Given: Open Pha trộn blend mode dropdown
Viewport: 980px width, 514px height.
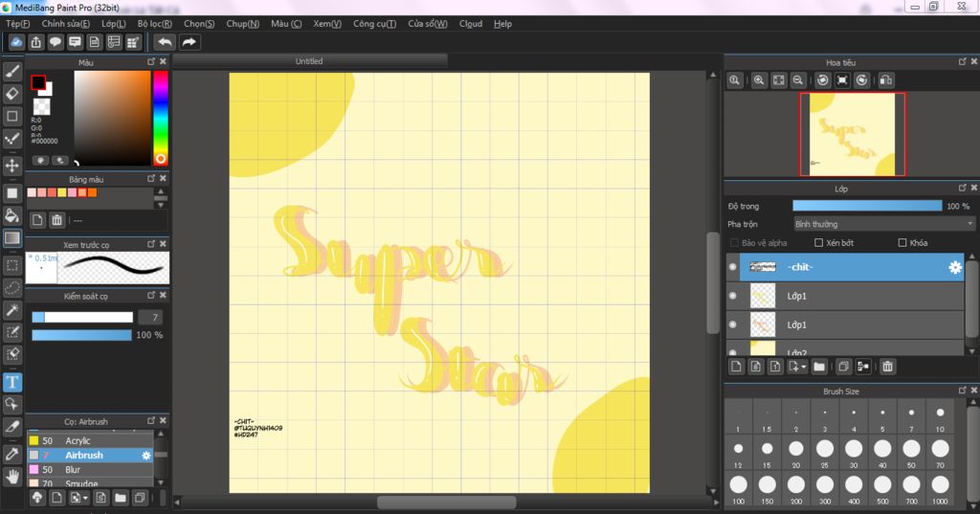Looking at the screenshot, I should click(x=883, y=224).
